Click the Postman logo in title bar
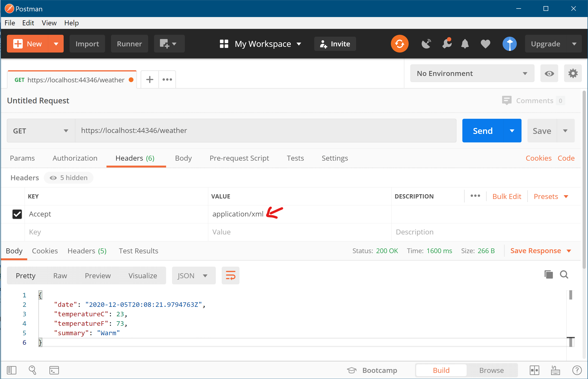 9,9
